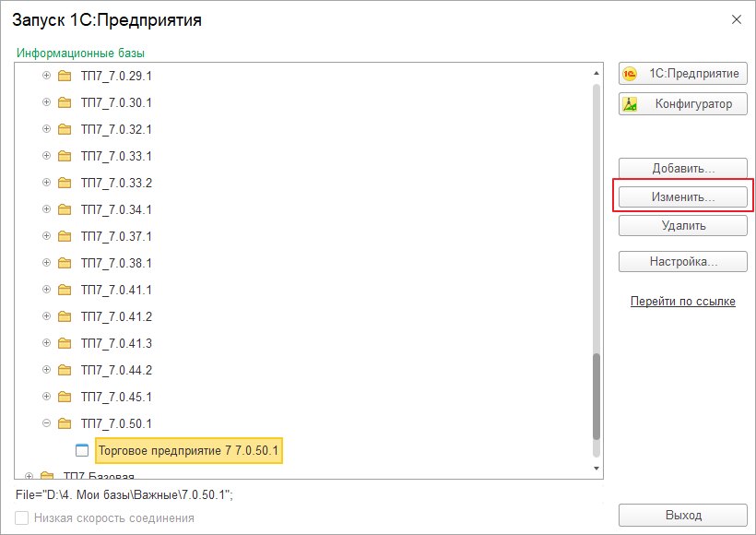756x535 pixels.
Task: Open Конфигуратор using its green-yellow icon button
Action: pos(683,103)
